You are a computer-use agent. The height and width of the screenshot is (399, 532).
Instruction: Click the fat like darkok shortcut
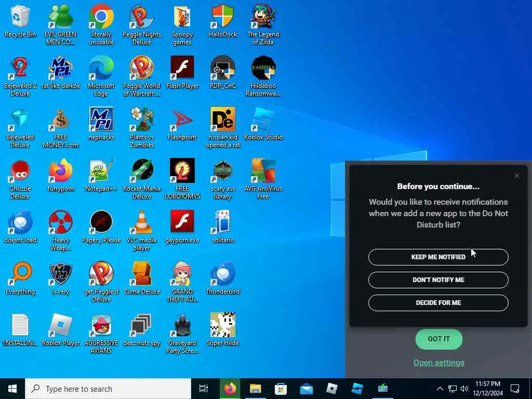tap(61, 68)
